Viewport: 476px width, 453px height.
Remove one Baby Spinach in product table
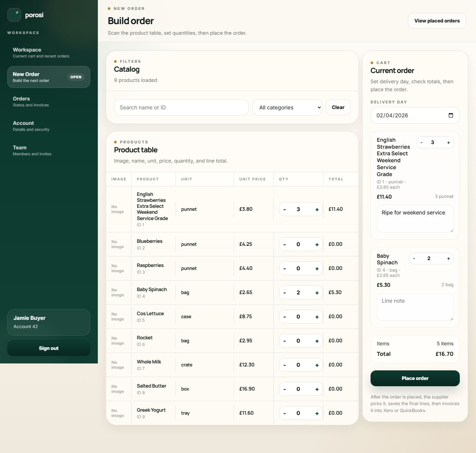pyautogui.click(x=285, y=293)
